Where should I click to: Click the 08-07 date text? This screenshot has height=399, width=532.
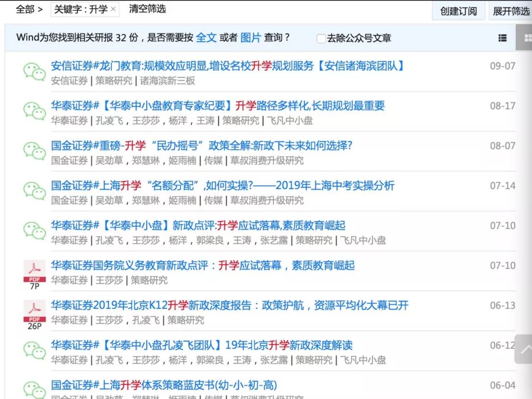502,145
